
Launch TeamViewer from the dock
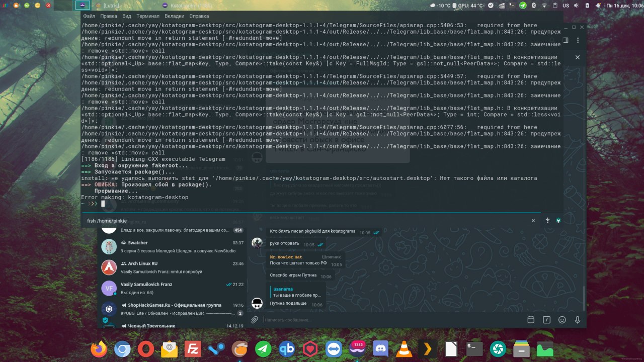point(334,348)
